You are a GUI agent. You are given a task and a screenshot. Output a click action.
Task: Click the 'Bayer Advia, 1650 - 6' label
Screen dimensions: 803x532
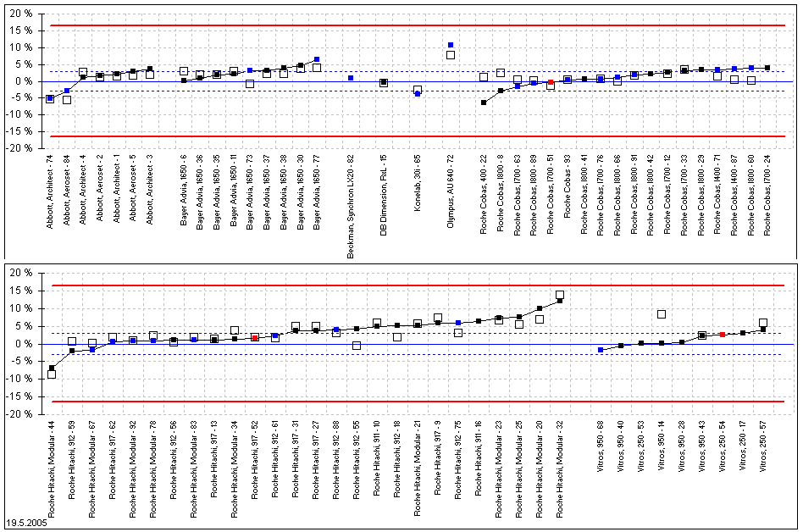tap(183, 190)
